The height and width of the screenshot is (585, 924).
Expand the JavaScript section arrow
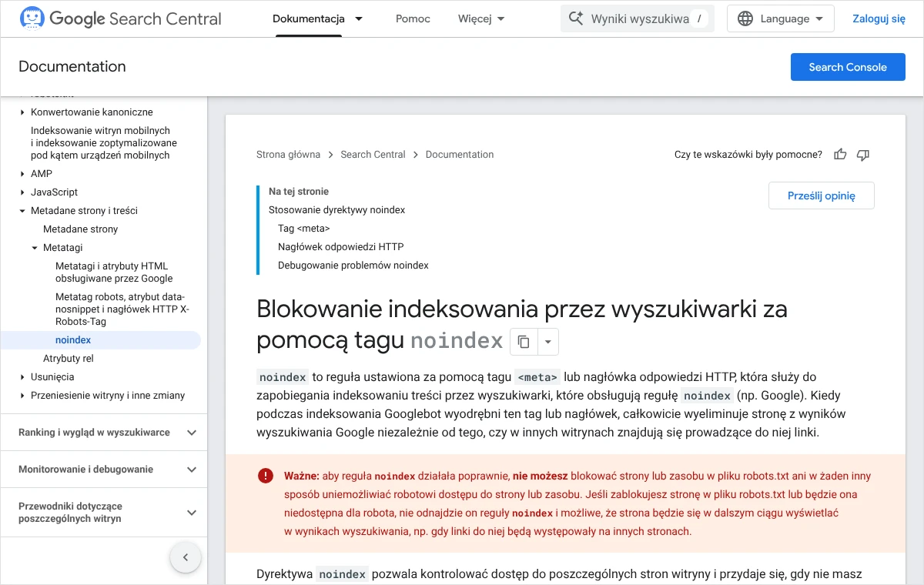point(22,192)
